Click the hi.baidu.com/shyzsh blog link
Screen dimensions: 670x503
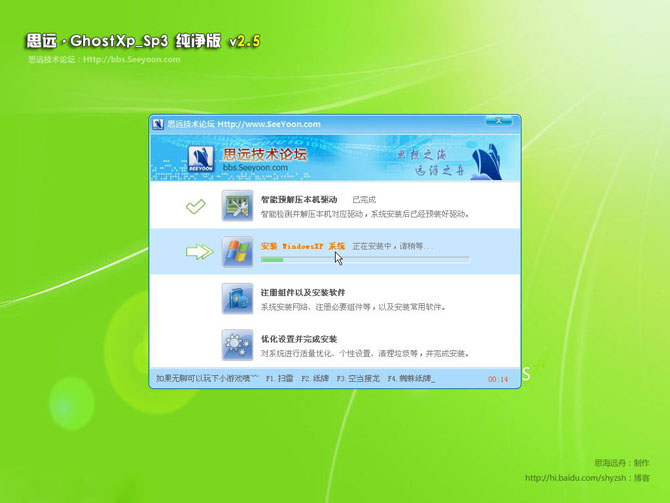click(x=576, y=478)
